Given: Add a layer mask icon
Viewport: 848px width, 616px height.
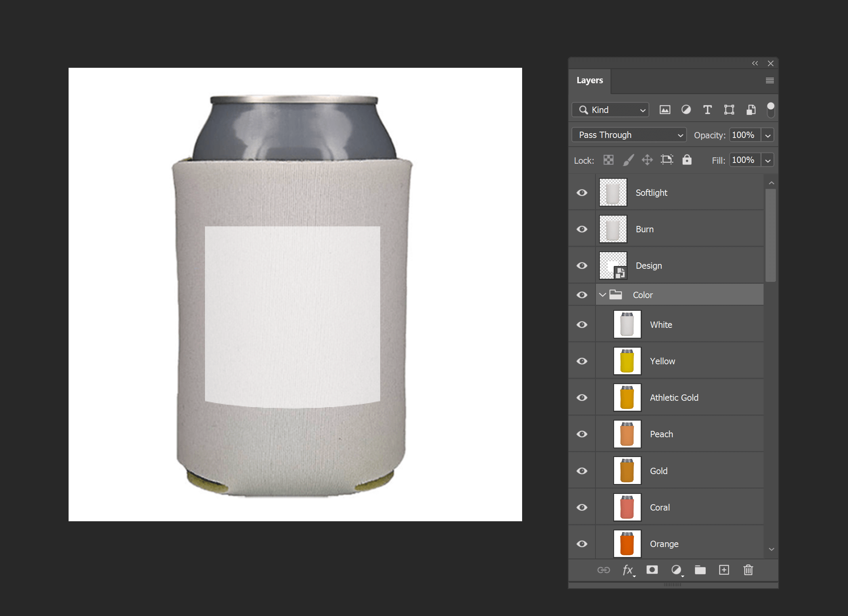Looking at the screenshot, I should pos(652,570).
